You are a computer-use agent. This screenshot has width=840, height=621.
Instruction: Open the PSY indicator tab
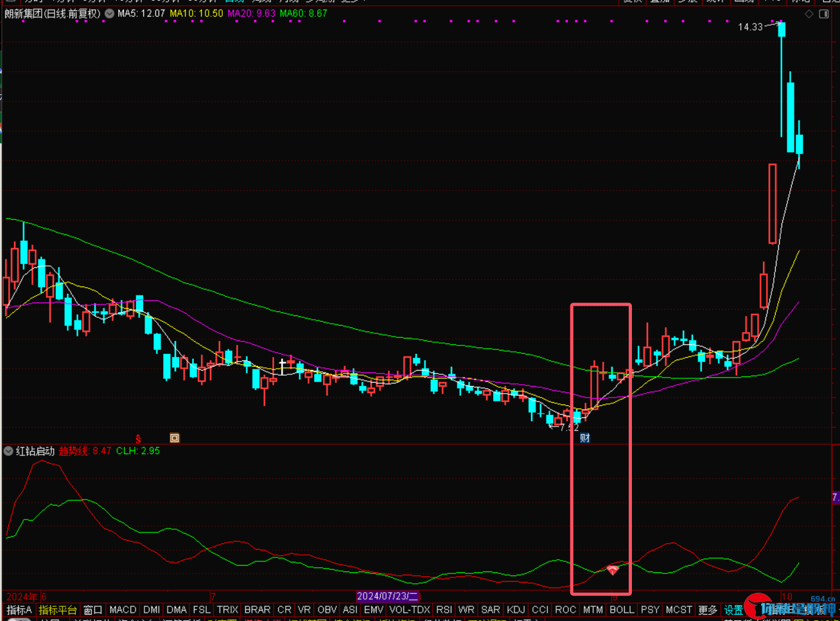650,609
